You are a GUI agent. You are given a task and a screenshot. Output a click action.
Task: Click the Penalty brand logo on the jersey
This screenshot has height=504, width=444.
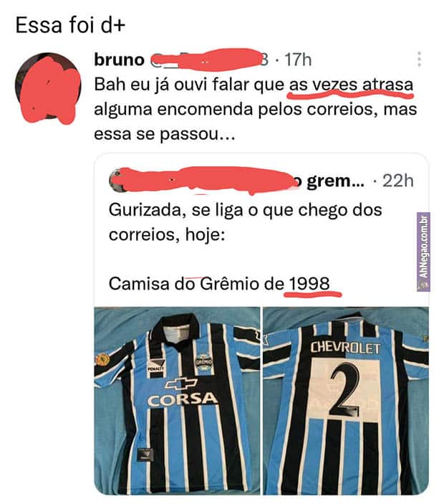coord(155,366)
